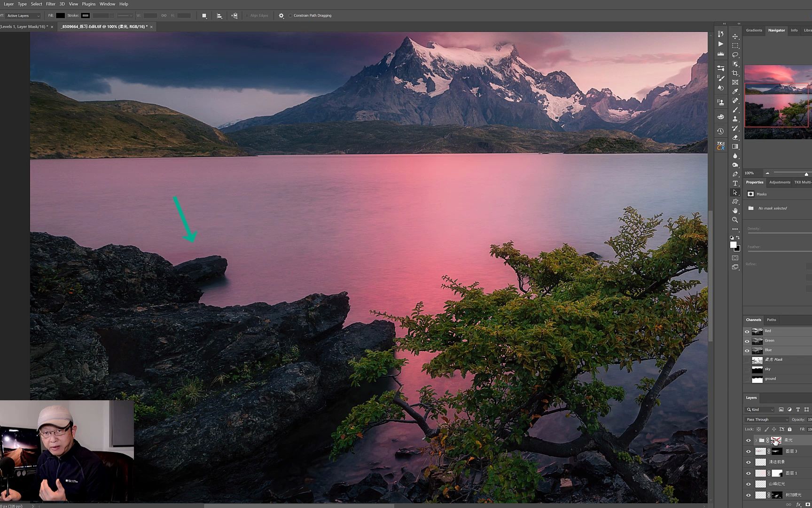Screen dimensions: 812x508
Task: Switch to the Gradients tab
Action: (754, 31)
